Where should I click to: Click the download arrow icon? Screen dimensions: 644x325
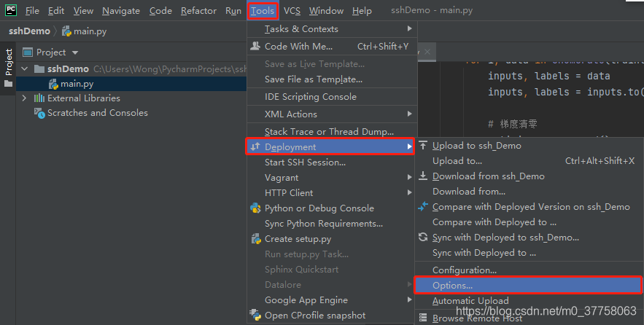coord(422,176)
